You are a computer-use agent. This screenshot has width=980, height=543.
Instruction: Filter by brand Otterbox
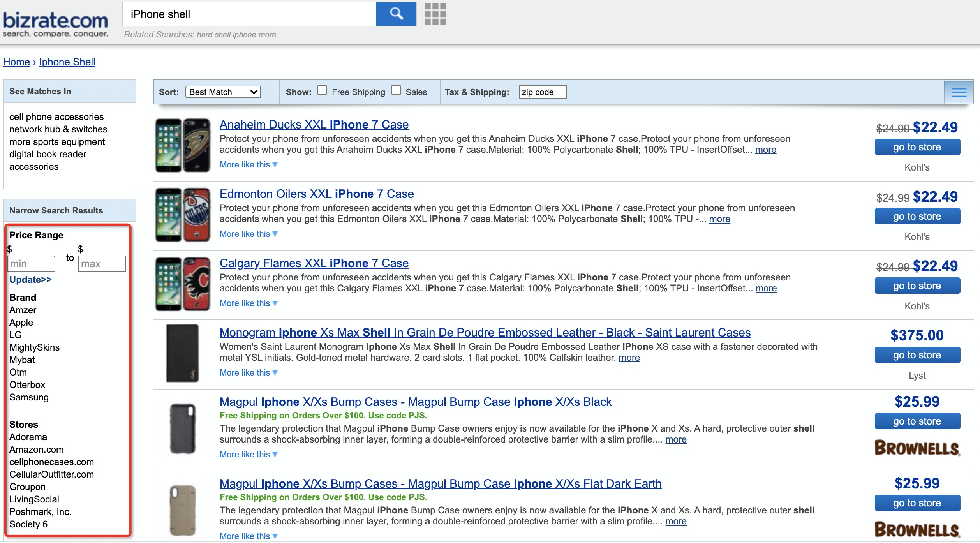27,385
